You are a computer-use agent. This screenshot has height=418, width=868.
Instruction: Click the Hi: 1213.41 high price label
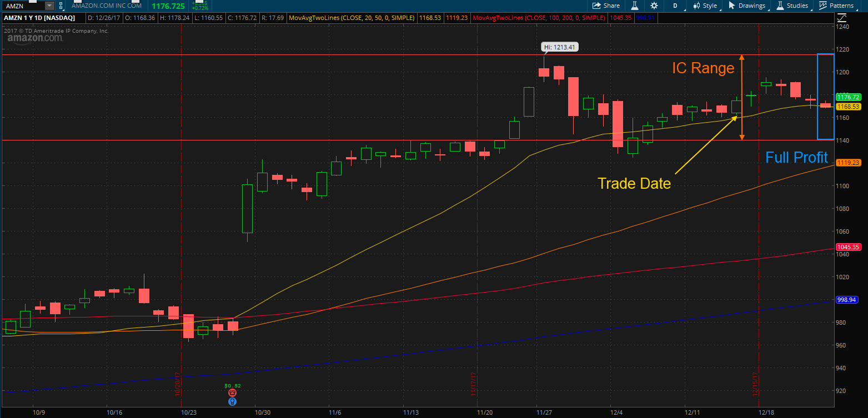click(x=560, y=47)
